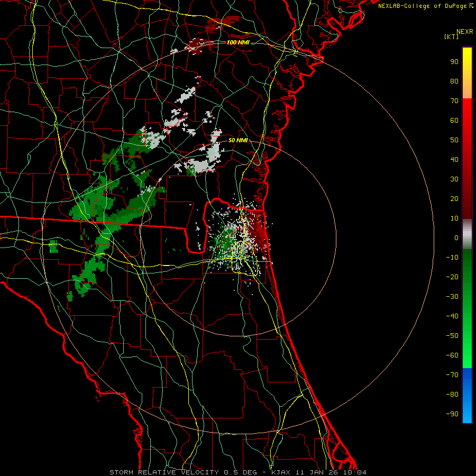Click the -30 value on the velocity scale

pos(452,297)
